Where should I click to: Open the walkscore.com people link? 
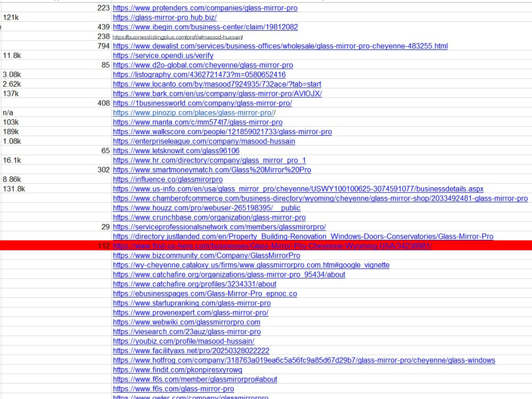(222, 131)
